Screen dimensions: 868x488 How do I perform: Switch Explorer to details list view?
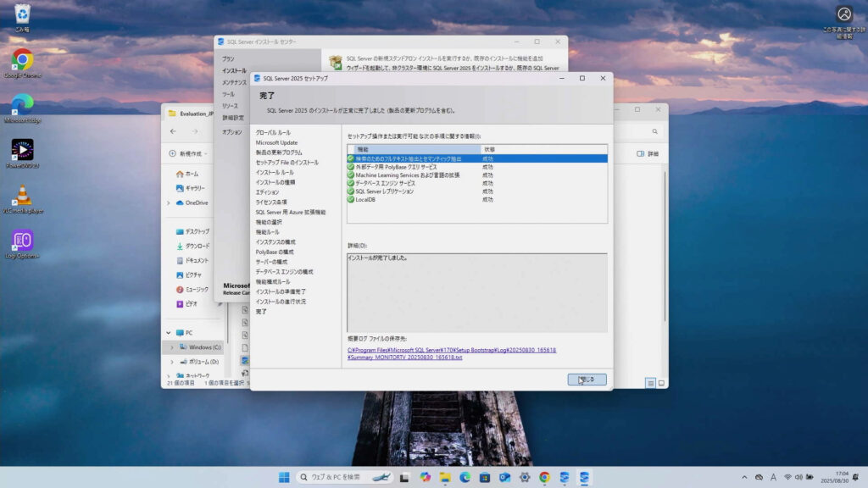pos(650,383)
